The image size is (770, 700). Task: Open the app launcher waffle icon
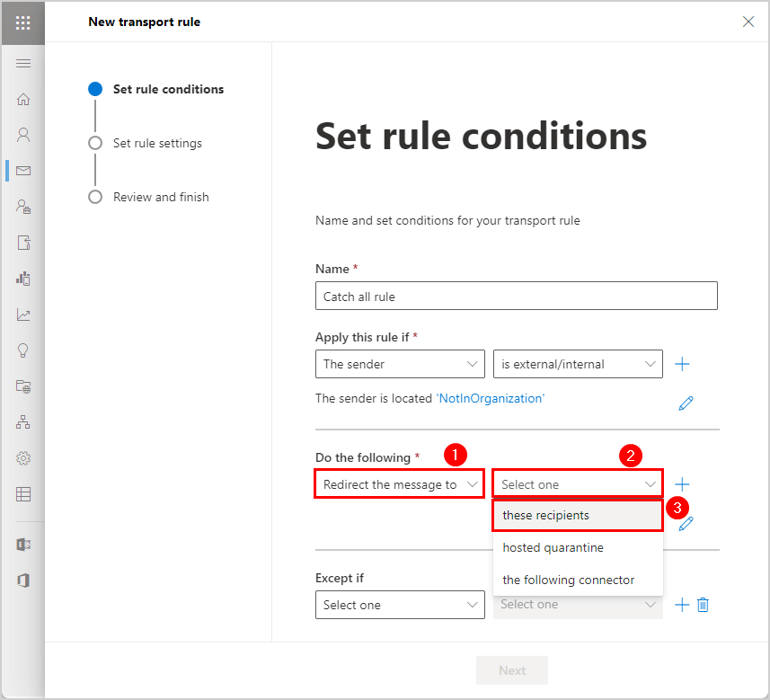click(x=23, y=22)
